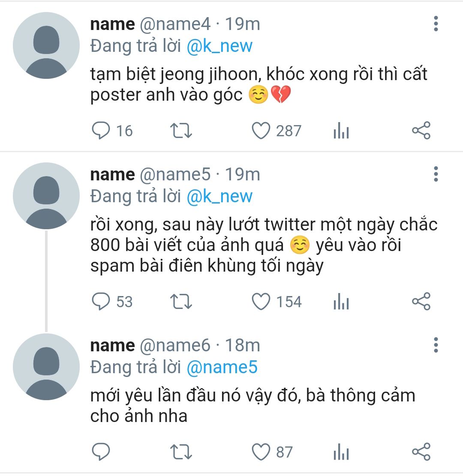Open reply icon on @name4's tweet
Screen dimensions: 463x476
101,131
